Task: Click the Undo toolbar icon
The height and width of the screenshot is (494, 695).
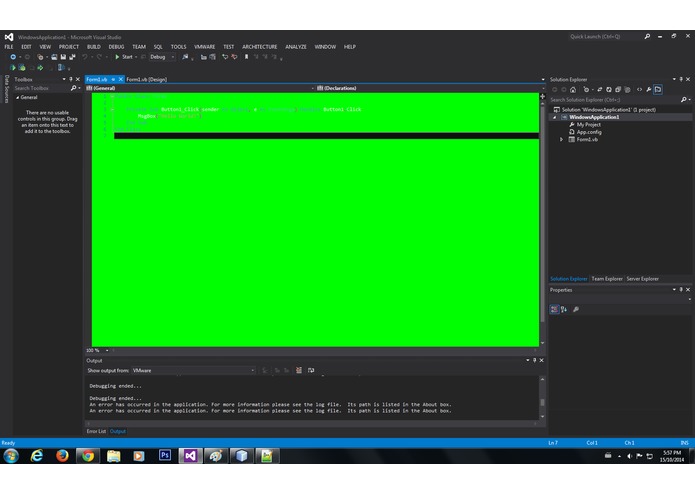Action: pyautogui.click(x=84, y=57)
